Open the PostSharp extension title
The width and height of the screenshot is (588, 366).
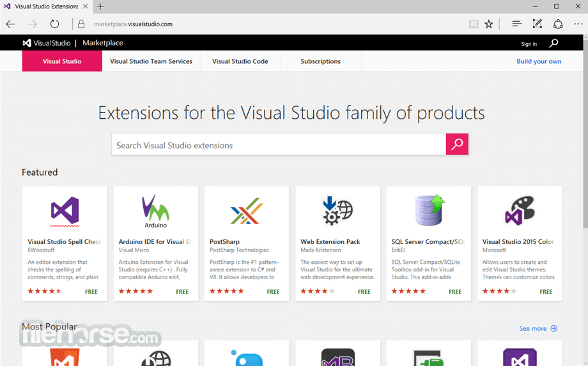(224, 242)
